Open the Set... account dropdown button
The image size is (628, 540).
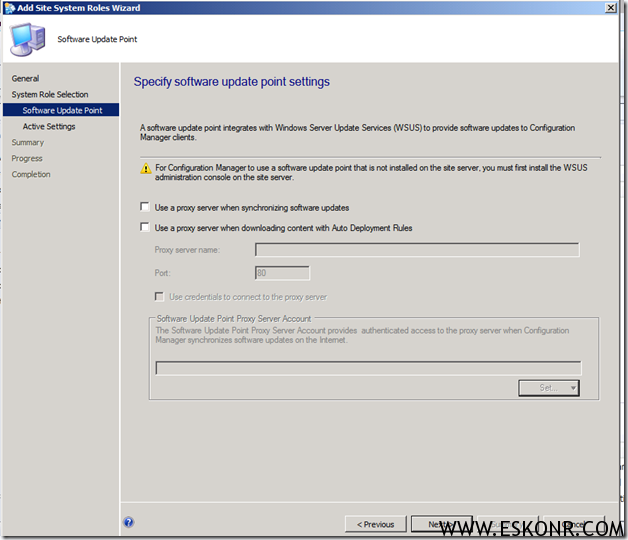[x=549, y=388]
